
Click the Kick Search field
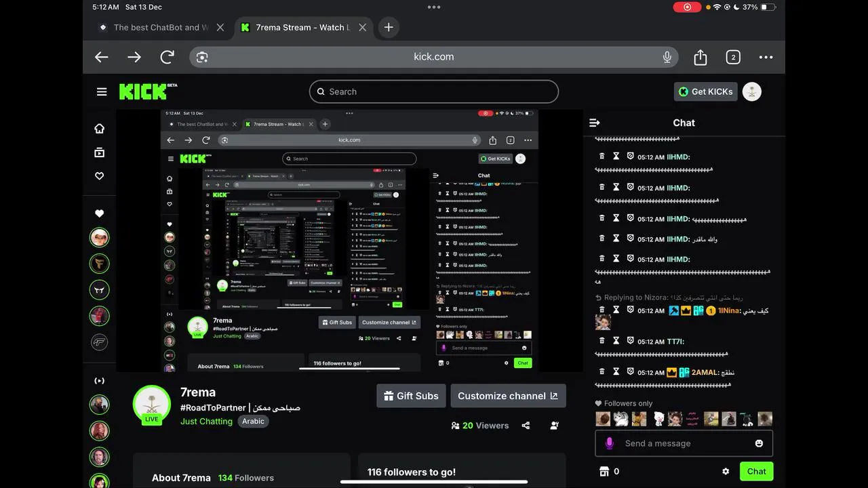coord(434,91)
